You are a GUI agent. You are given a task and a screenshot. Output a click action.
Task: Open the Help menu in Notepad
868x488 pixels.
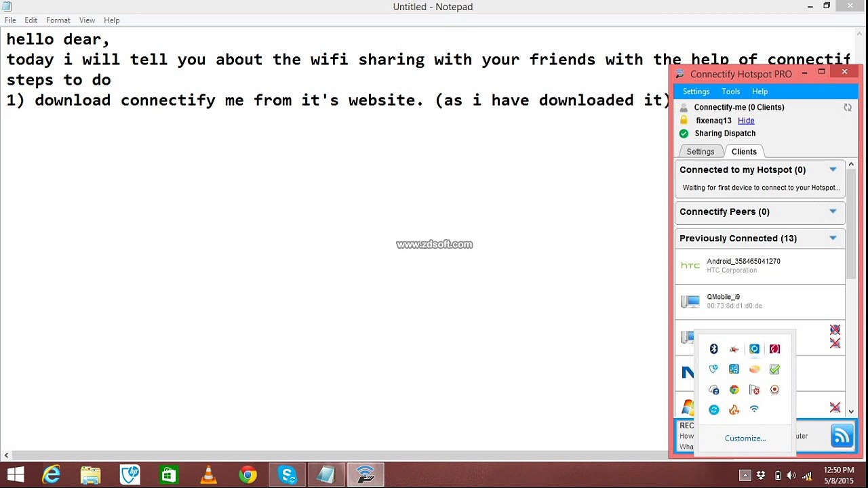(112, 20)
